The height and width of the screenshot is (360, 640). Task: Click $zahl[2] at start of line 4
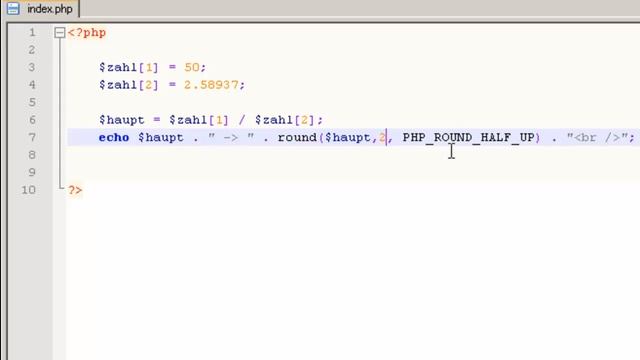click(129, 85)
